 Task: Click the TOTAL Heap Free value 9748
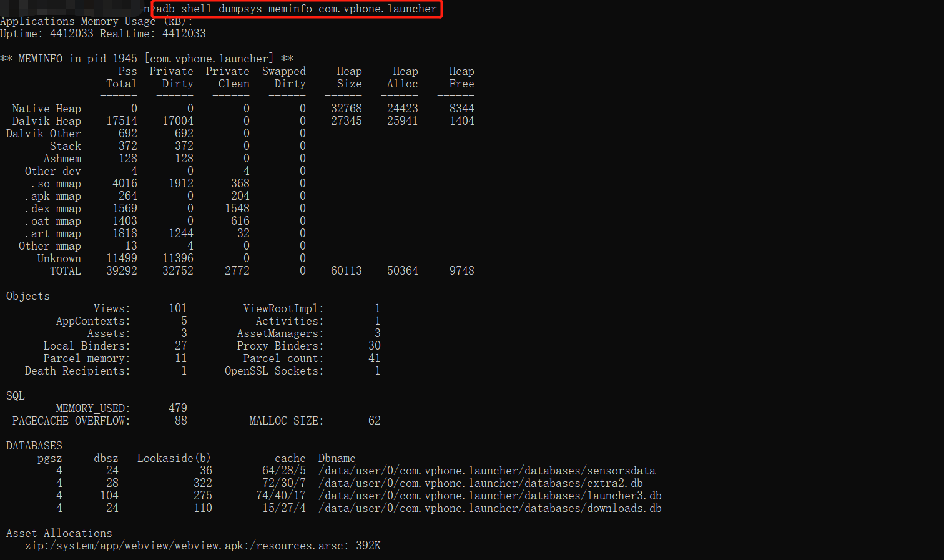point(462,271)
